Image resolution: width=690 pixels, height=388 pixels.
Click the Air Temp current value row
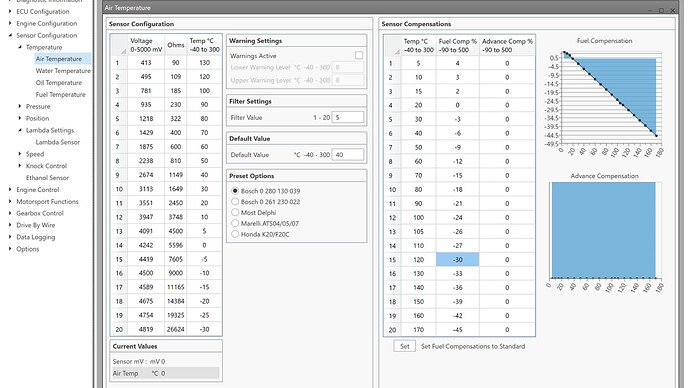pyautogui.click(x=165, y=373)
